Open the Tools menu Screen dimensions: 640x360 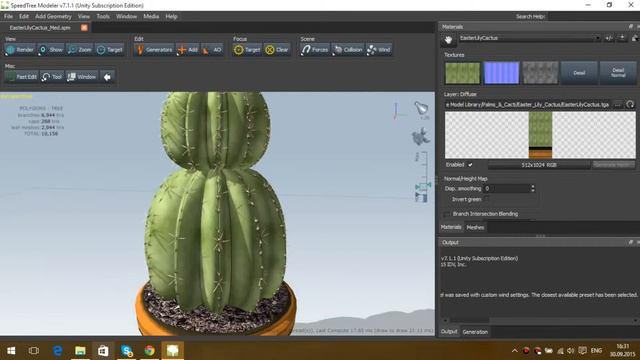click(103, 16)
